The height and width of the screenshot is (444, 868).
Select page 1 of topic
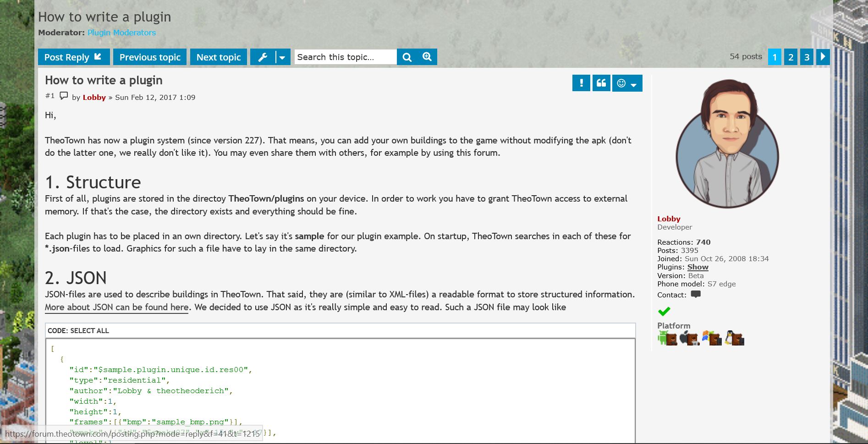point(775,57)
